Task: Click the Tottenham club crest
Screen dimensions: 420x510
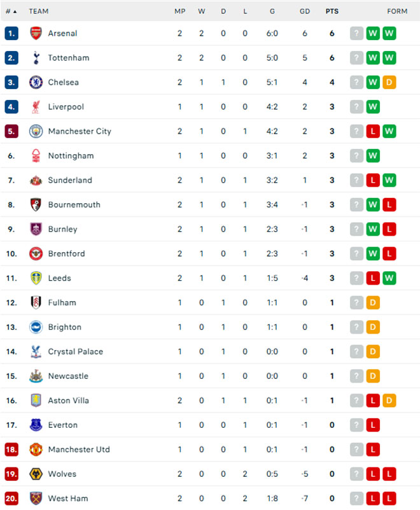Action: [36, 58]
